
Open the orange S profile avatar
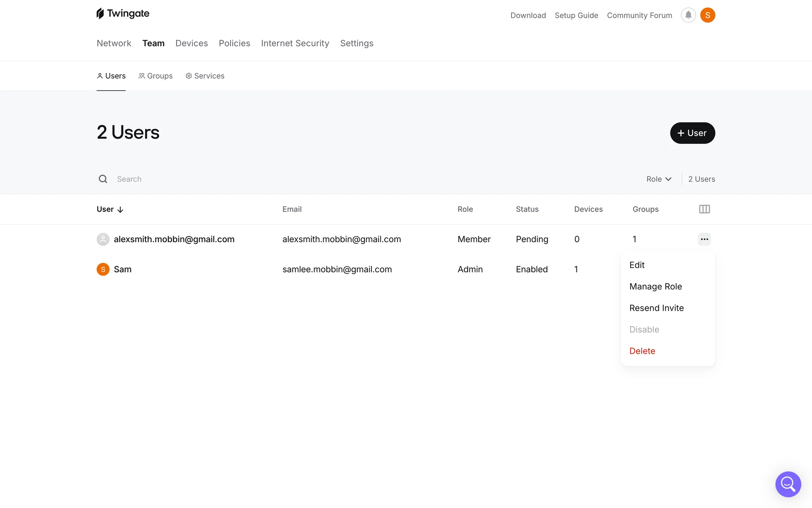pos(708,15)
